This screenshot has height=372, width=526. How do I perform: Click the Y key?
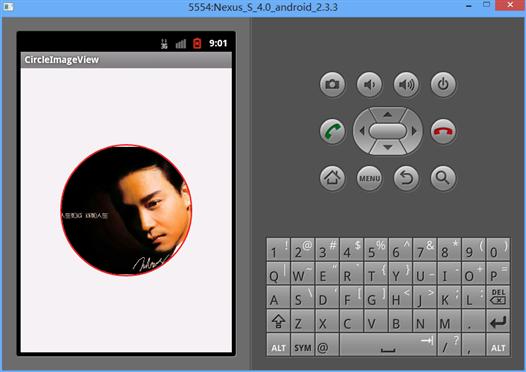[x=400, y=273]
